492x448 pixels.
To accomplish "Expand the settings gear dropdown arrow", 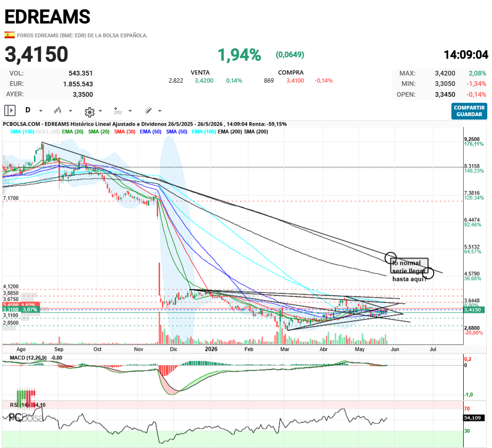I will [101, 111].
